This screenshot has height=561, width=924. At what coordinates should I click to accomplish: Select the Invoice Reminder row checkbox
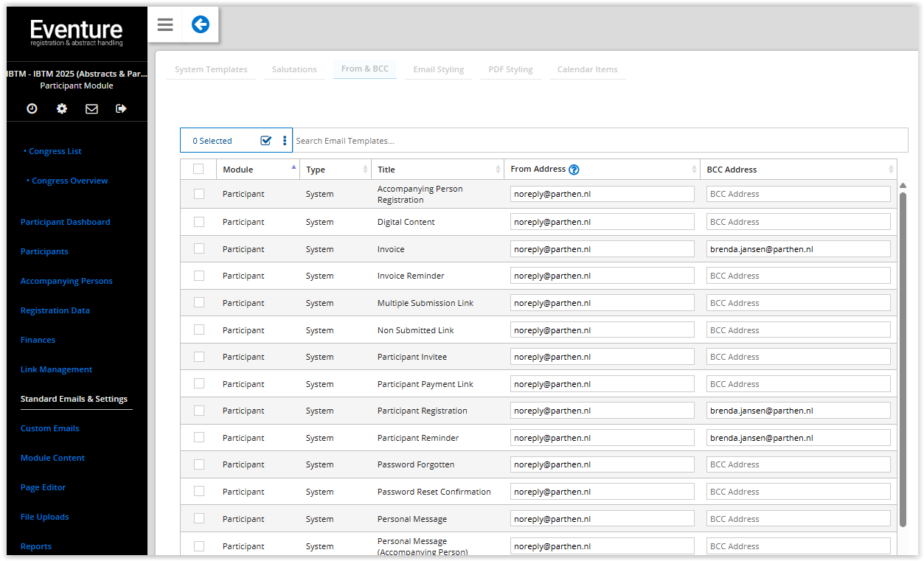(x=199, y=275)
